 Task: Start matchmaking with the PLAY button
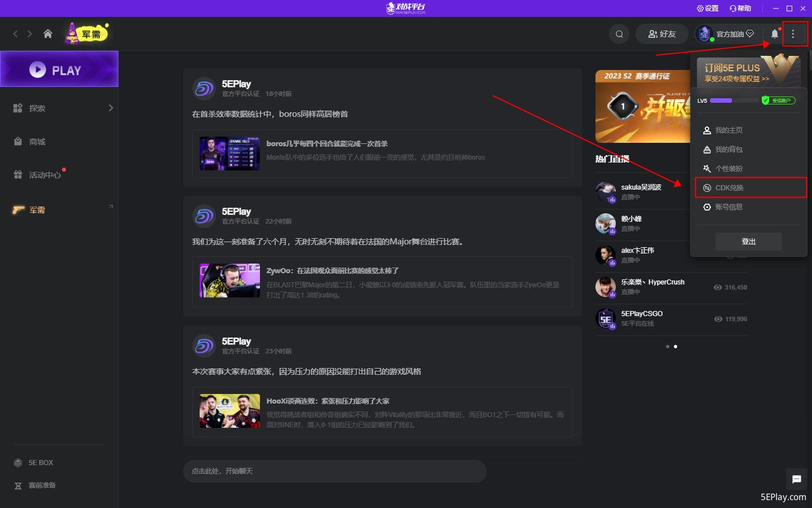[59, 69]
